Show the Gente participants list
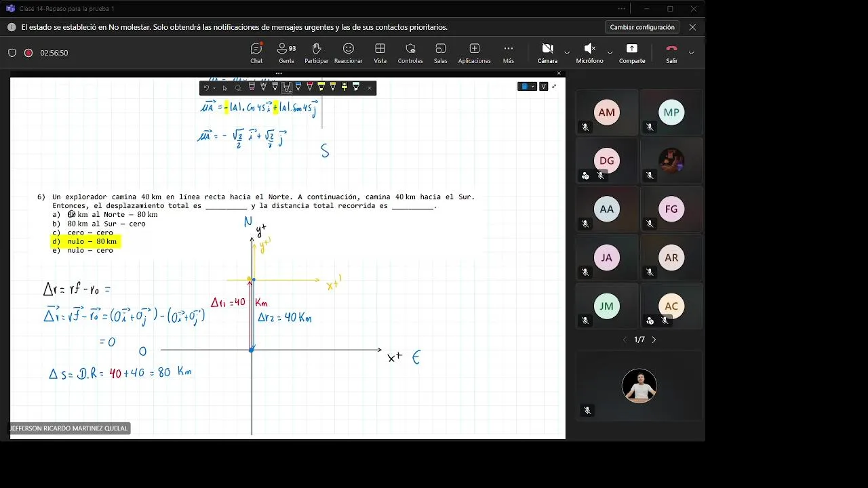Viewport: 868px width, 488px height. coord(286,53)
